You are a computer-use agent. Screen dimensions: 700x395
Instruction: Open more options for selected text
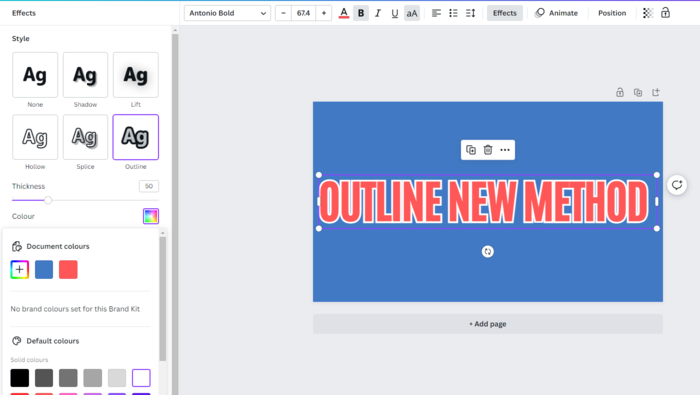pos(505,150)
